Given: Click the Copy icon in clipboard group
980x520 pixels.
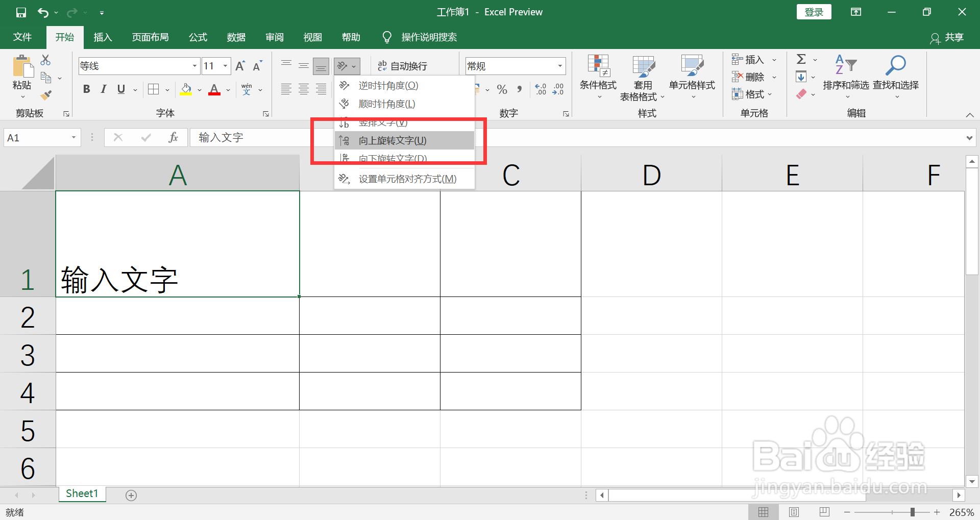Looking at the screenshot, I should tap(46, 78).
